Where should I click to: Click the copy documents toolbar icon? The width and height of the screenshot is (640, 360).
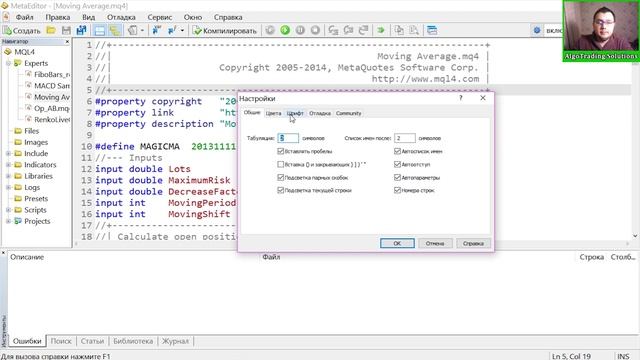click(399, 30)
